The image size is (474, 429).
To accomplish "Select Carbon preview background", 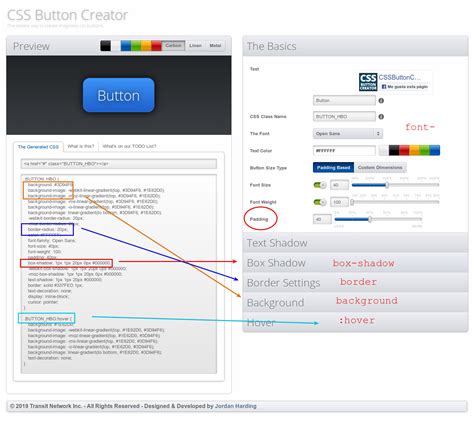I will (x=173, y=46).
